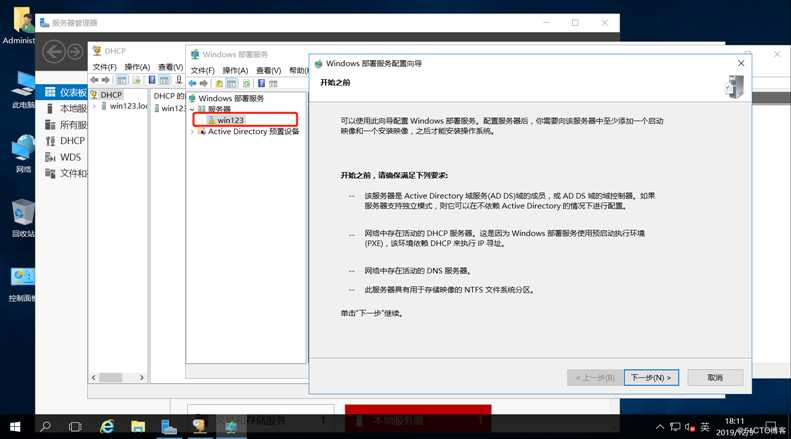Click the last pane icon in the WDS toolbar
Image resolution: width=791 pixels, height=439 pixels.
click(x=273, y=83)
